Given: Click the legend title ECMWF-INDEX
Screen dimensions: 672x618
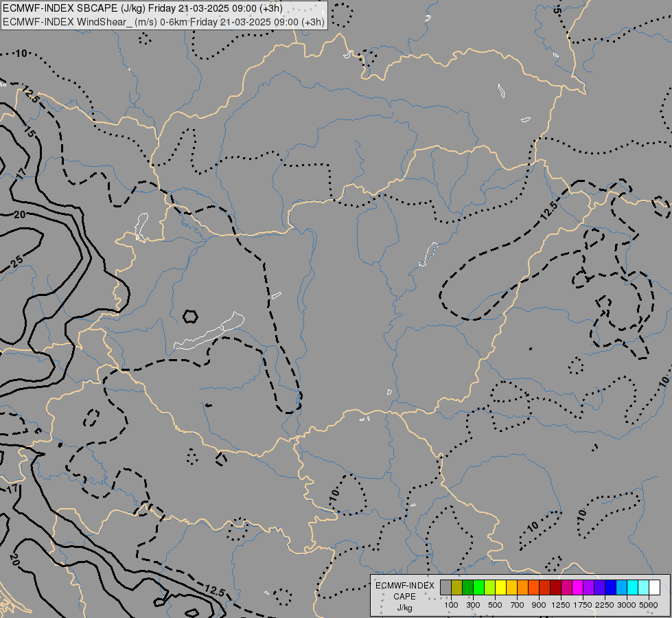Looking at the screenshot, I should (x=404, y=586).
